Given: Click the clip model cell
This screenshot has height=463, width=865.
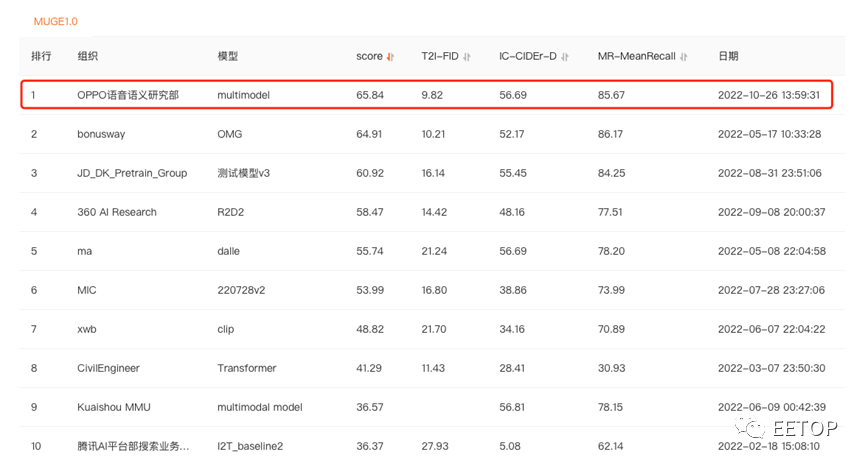Looking at the screenshot, I should click(226, 329).
